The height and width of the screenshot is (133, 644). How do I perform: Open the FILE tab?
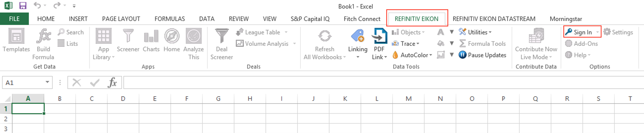(14, 19)
